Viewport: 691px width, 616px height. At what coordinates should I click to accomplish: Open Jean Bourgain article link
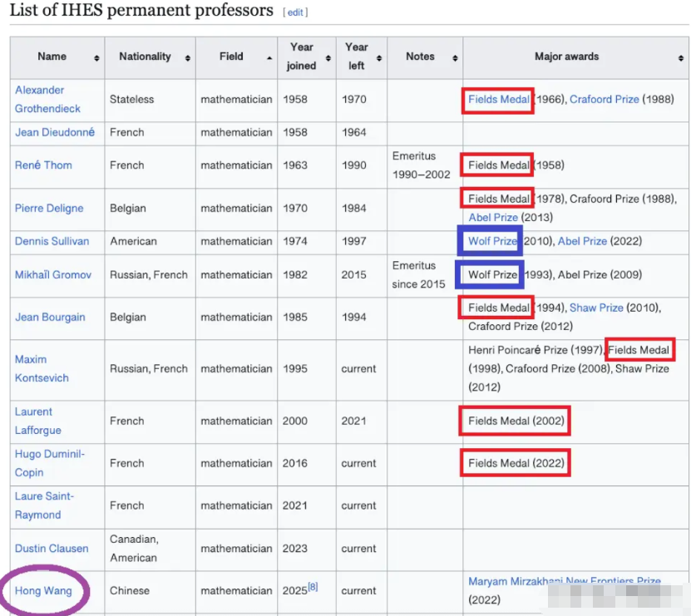click(50, 317)
